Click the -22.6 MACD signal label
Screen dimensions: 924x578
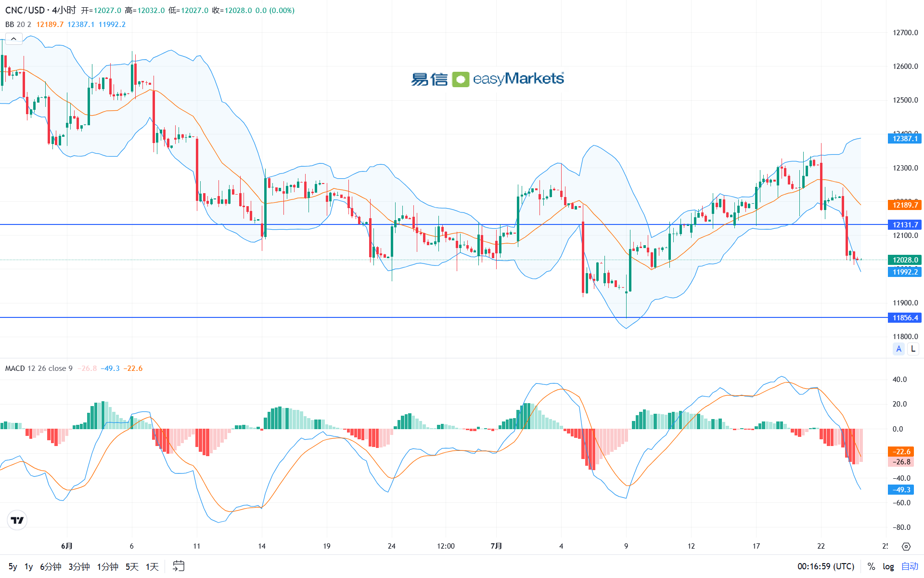point(901,452)
